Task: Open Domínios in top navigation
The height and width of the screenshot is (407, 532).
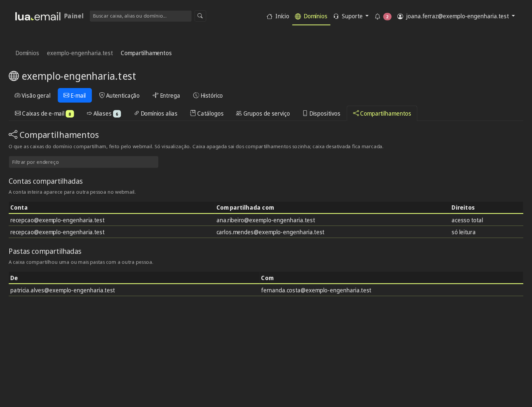Action: tap(311, 16)
